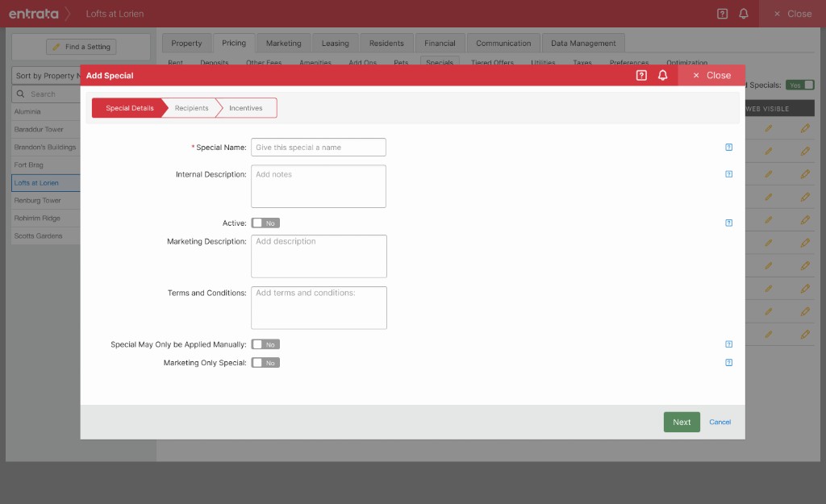Toggle the Specials Yes switch in background
826x504 pixels.
pyautogui.click(x=799, y=85)
